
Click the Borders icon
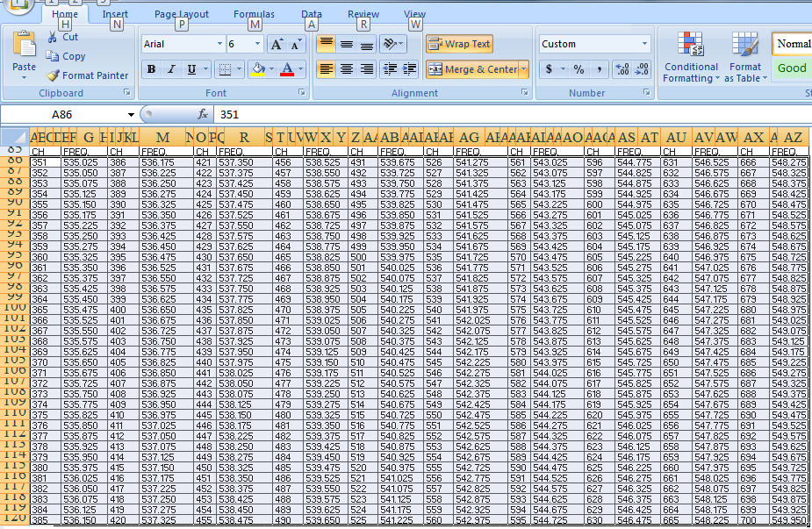tap(225, 68)
